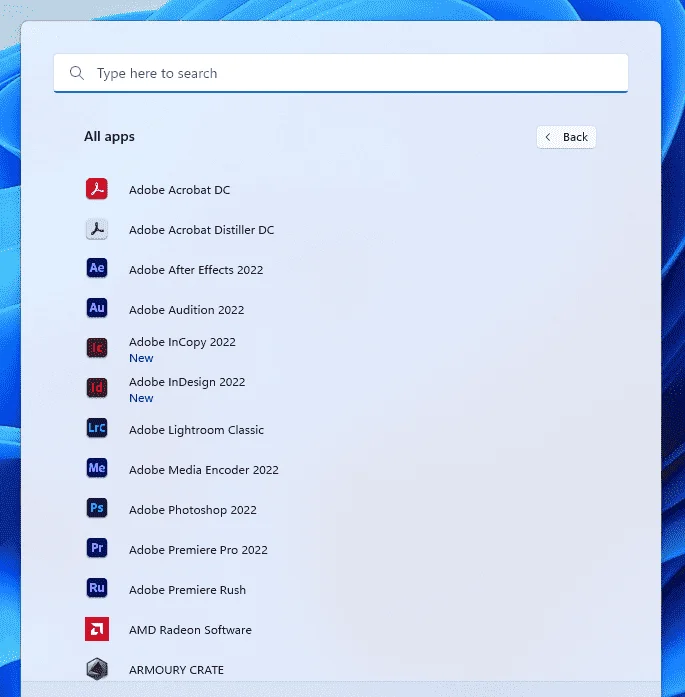
Task: Focus the Type here to search field
Action: coord(341,73)
